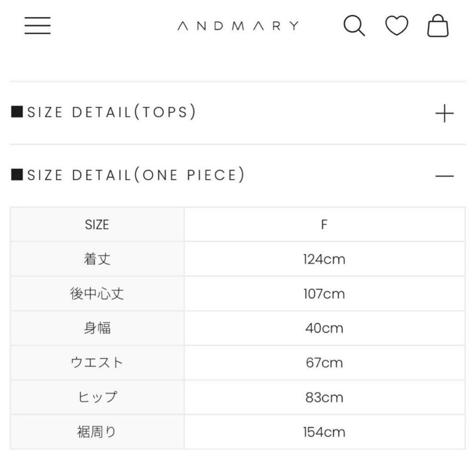The image size is (476, 470).
Task: Click the 着丈 row label
Action: (97, 259)
